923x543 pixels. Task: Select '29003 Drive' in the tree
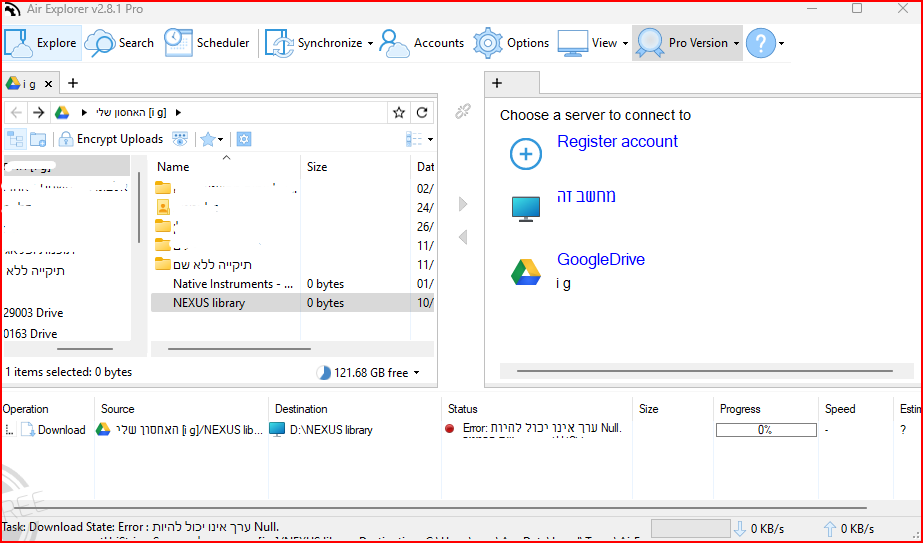[x=33, y=313]
